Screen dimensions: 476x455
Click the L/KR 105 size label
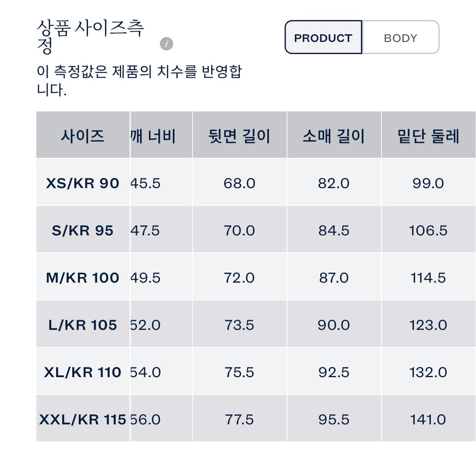(x=83, y=325)
